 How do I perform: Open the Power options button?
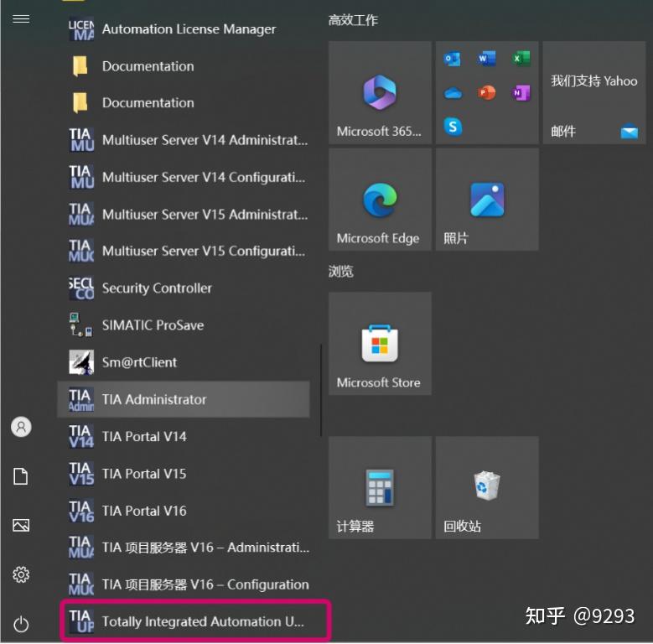[21, 624]
